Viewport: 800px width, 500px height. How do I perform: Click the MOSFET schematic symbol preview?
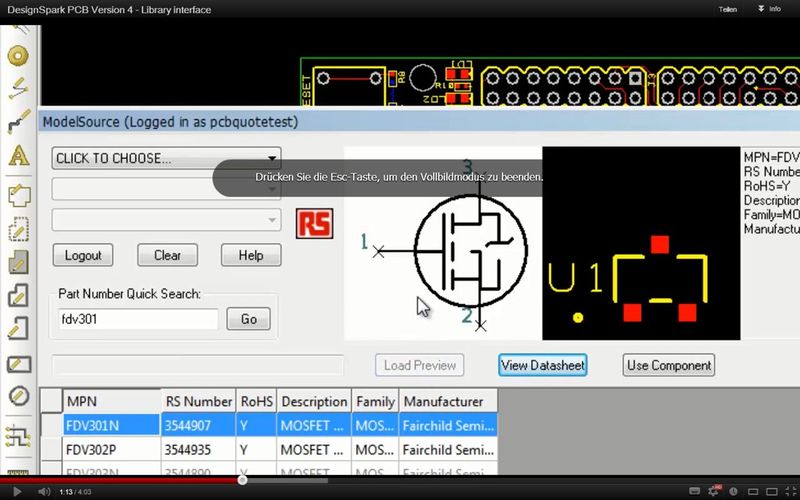pos(443,243)
